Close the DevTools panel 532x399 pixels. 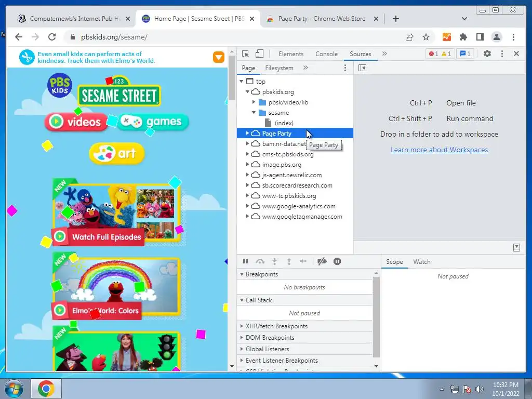516,54
